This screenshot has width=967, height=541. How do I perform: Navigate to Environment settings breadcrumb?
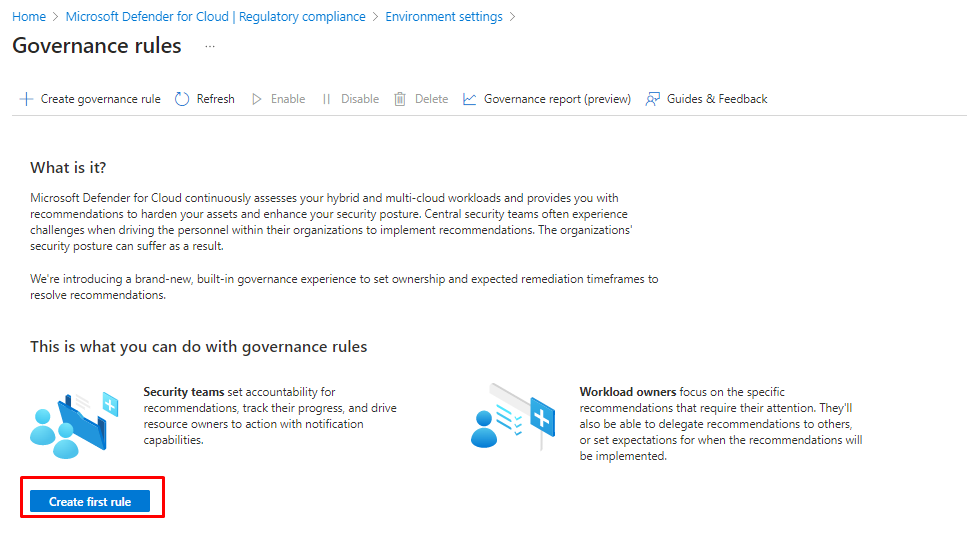click(x=444, y=17)
